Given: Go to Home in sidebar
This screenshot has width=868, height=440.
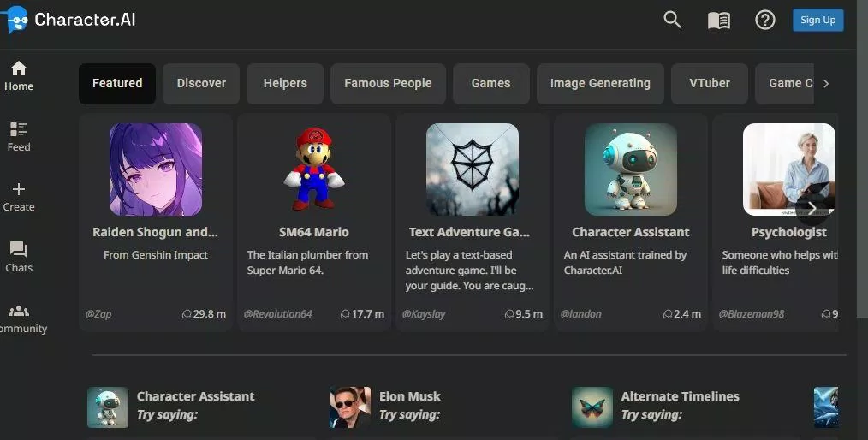Looking at the screenshot, I should click(x=19, y=75).
